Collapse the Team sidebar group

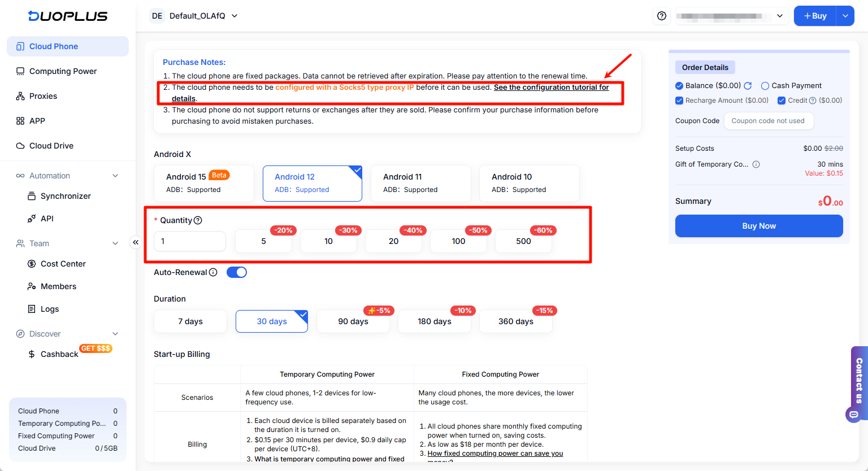tap(115, 243)
